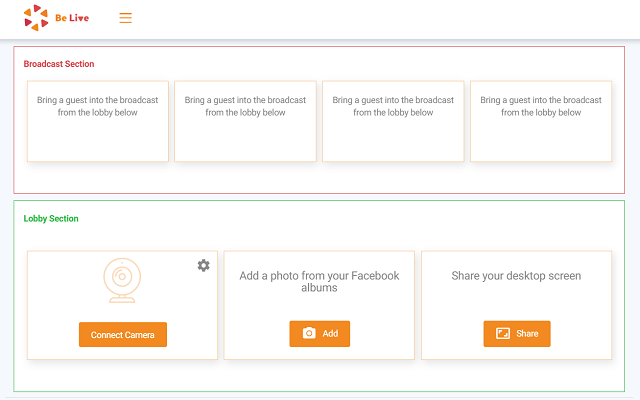Click "Share your desktop screen" text
The width and height of the screenshot is (640, 400).
coord(516,276)
